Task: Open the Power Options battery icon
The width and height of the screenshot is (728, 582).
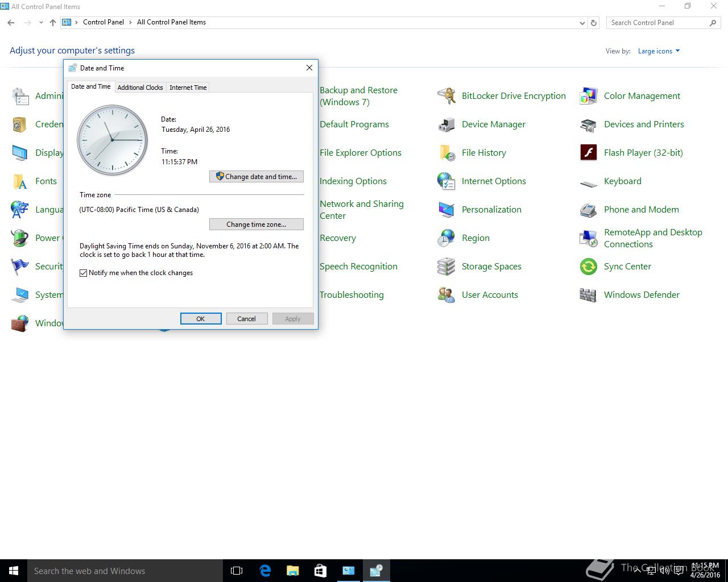Action: [x=20, y=238]
